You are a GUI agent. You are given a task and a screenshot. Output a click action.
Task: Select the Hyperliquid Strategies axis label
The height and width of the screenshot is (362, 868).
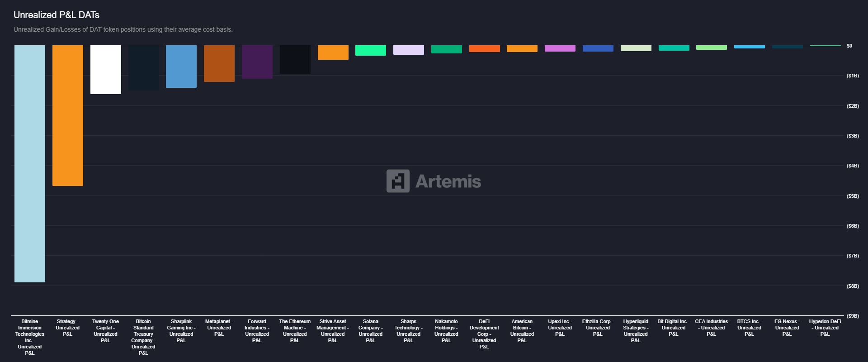pyautogui.click(x=636, y=331)
